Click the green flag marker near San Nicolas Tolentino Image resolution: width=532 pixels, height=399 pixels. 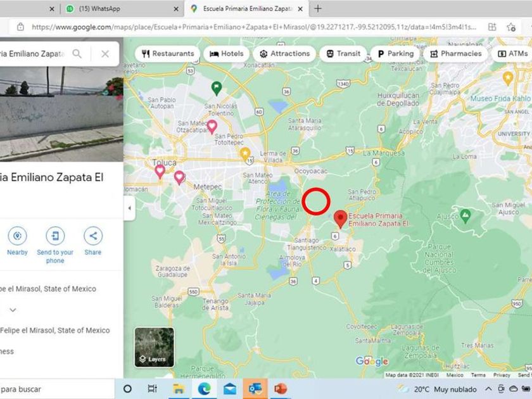point(217,88)
